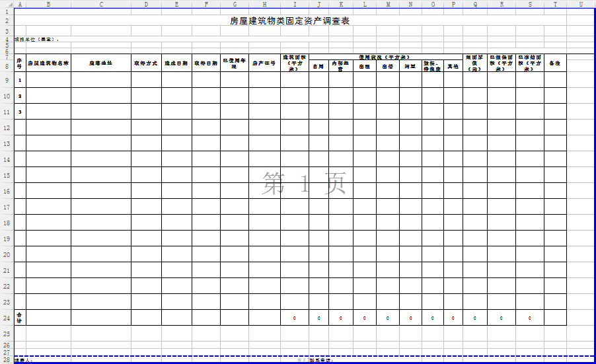
Task: Click the 备注 header cell
Action: pyautogui.click(x=555, y=63)
